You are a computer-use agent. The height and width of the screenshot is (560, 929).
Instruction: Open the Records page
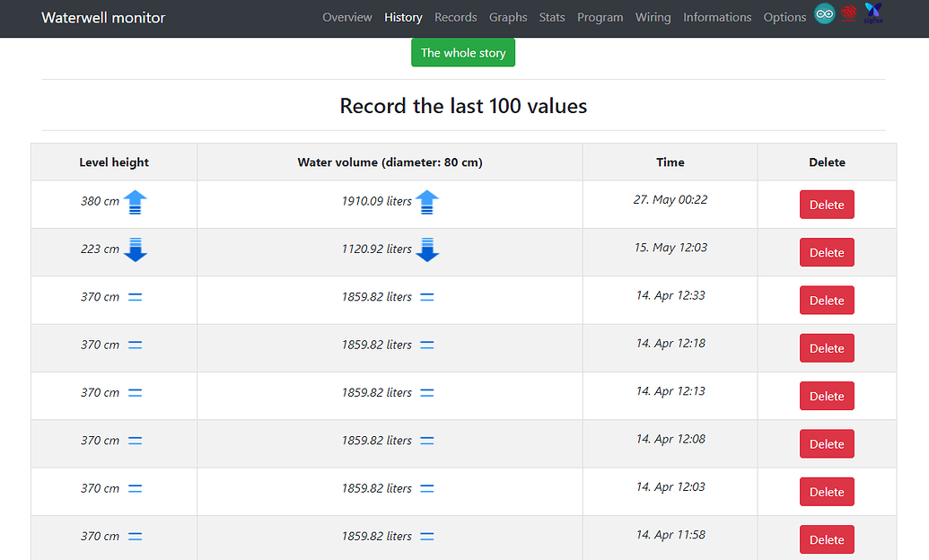point(455,17)
